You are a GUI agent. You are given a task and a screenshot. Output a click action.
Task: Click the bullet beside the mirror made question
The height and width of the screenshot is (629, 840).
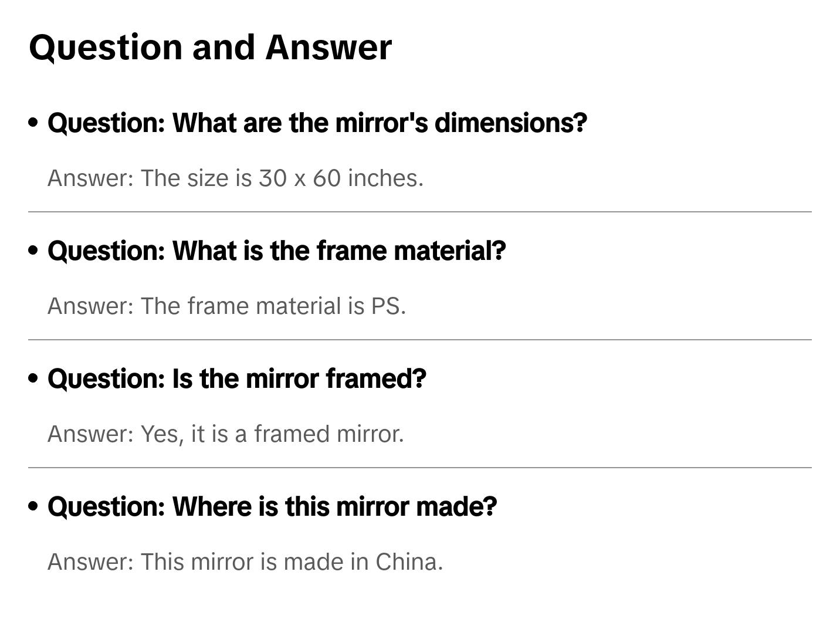(33, 506)
